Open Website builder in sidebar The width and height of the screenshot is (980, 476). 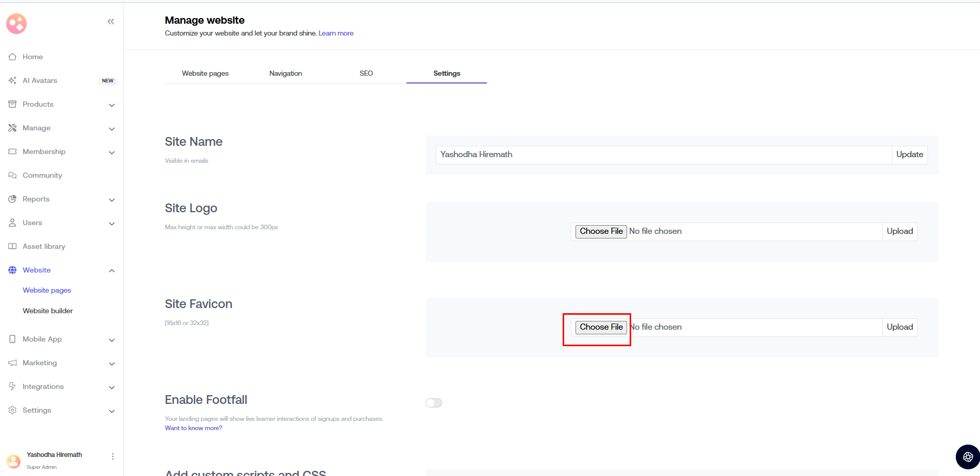48,311
